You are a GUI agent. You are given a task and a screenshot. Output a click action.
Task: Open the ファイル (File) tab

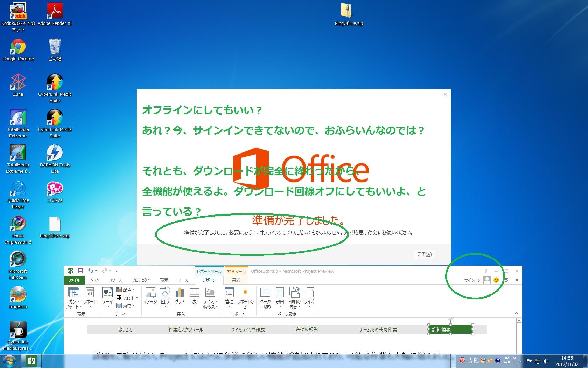74,280
